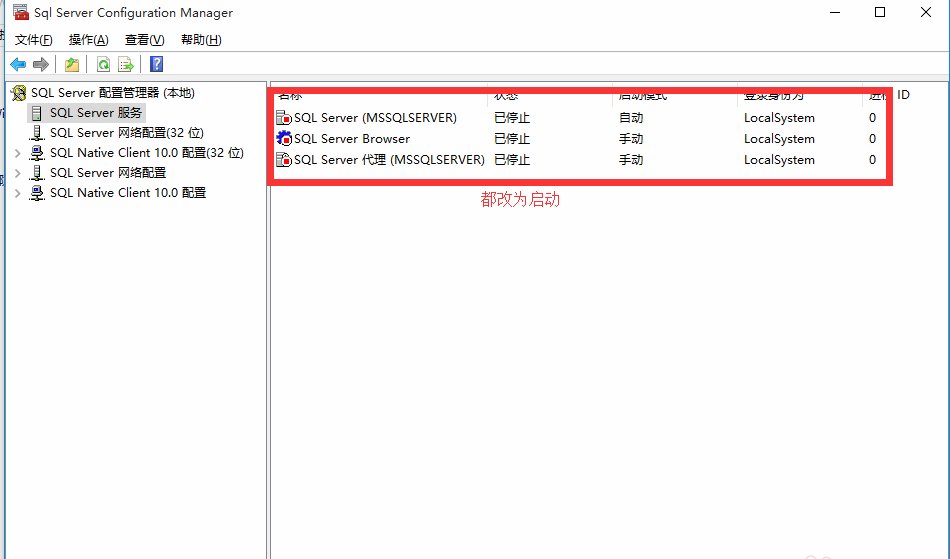Click 手动 start mode of SQL Server 代理
Viewport: 950px width, 559px height.
pos(631,160)
